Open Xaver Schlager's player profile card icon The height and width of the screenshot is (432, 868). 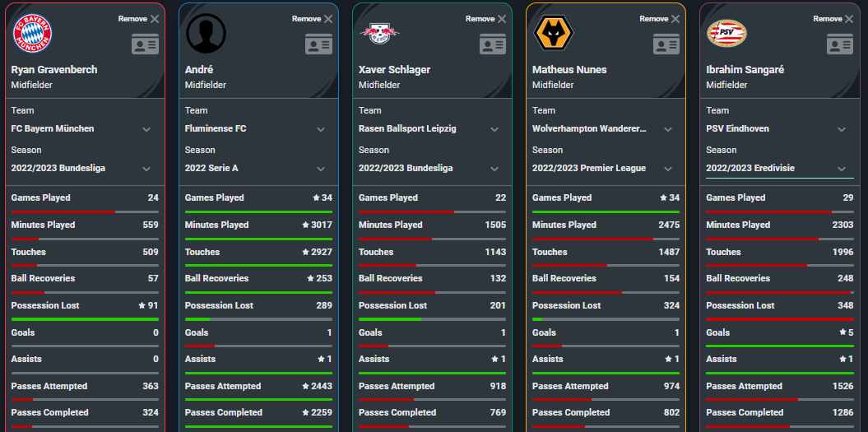[492, 44]
